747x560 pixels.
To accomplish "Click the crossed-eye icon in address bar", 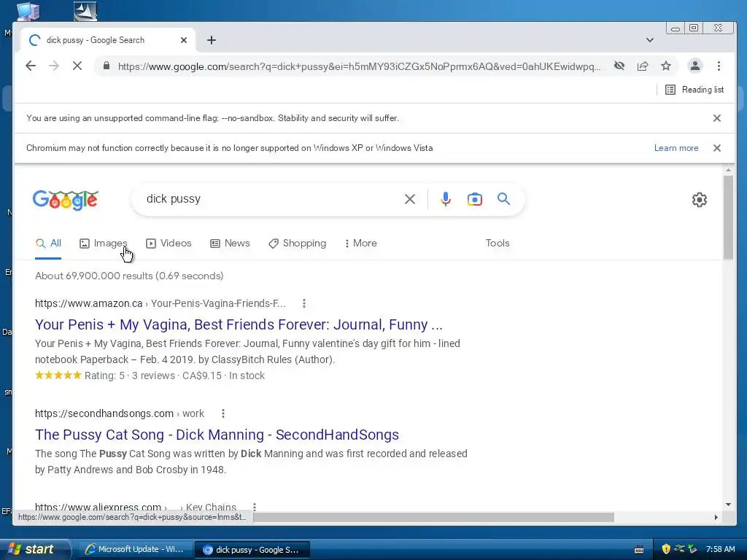I will (x=619, y=66).
